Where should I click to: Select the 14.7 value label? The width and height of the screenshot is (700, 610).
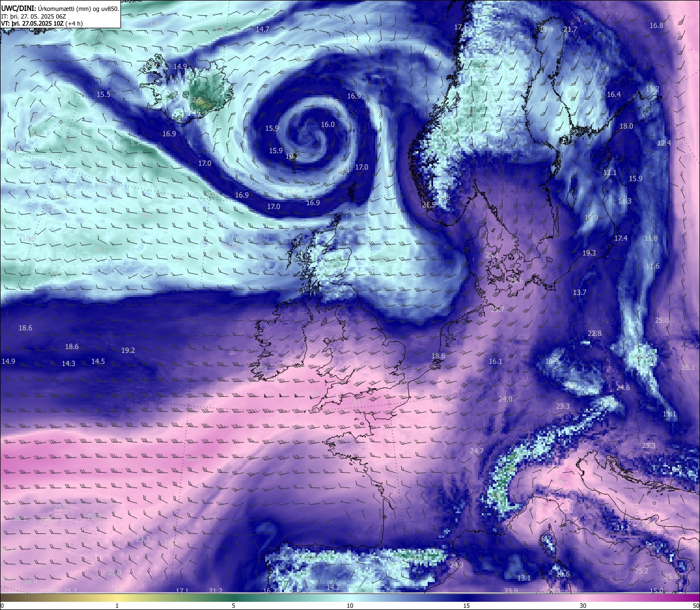click(x=262, y=29)
